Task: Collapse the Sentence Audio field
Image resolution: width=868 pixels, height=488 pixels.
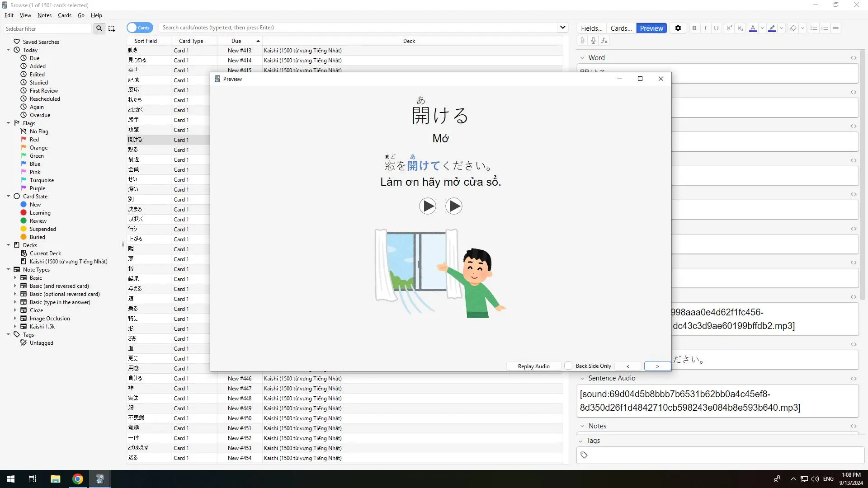Action: pos(582,379)
